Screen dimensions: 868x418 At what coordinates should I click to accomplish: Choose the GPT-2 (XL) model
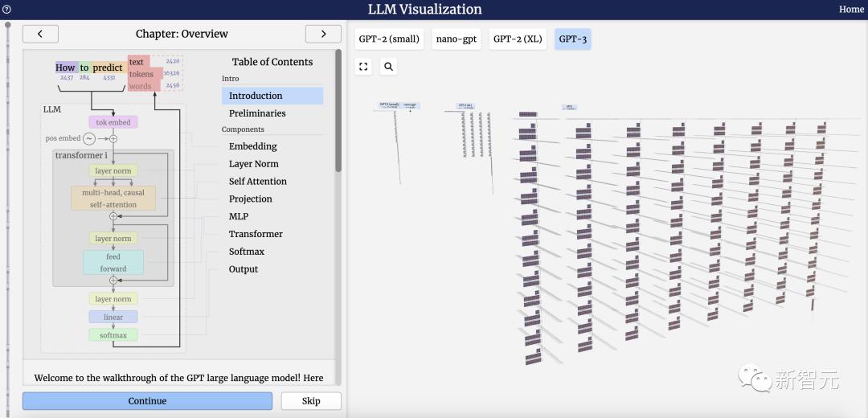(518, 39)
